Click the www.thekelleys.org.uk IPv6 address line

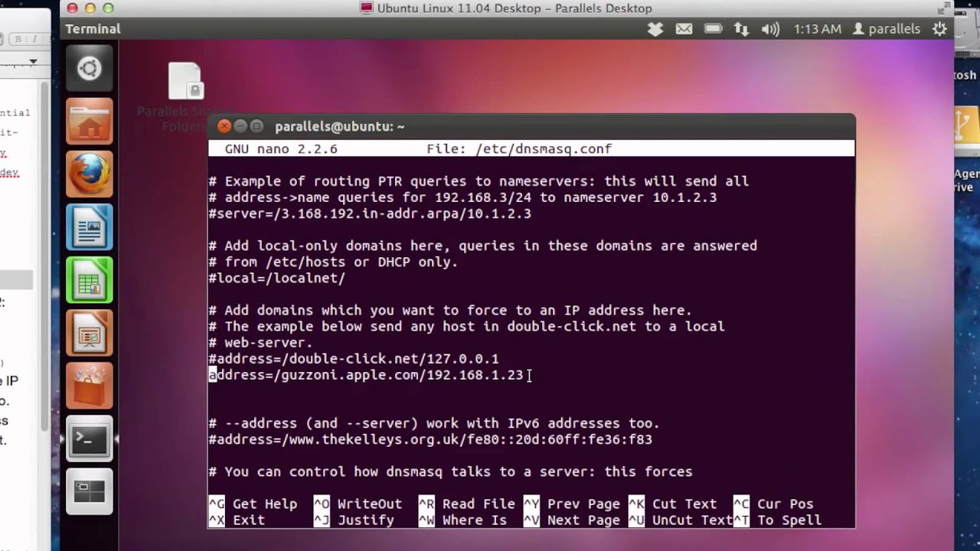coord(430,439)
